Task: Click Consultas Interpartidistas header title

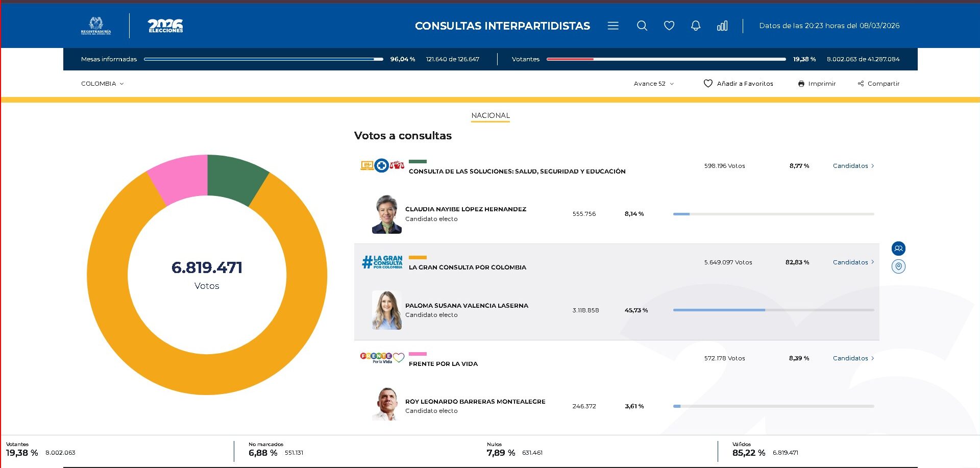Action: [502, 26]
